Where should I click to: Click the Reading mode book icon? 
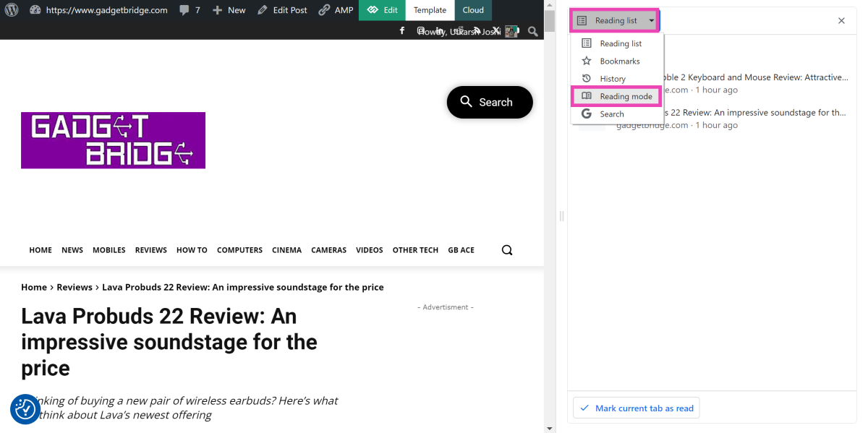pyautogui.click(x=587, y=96)
